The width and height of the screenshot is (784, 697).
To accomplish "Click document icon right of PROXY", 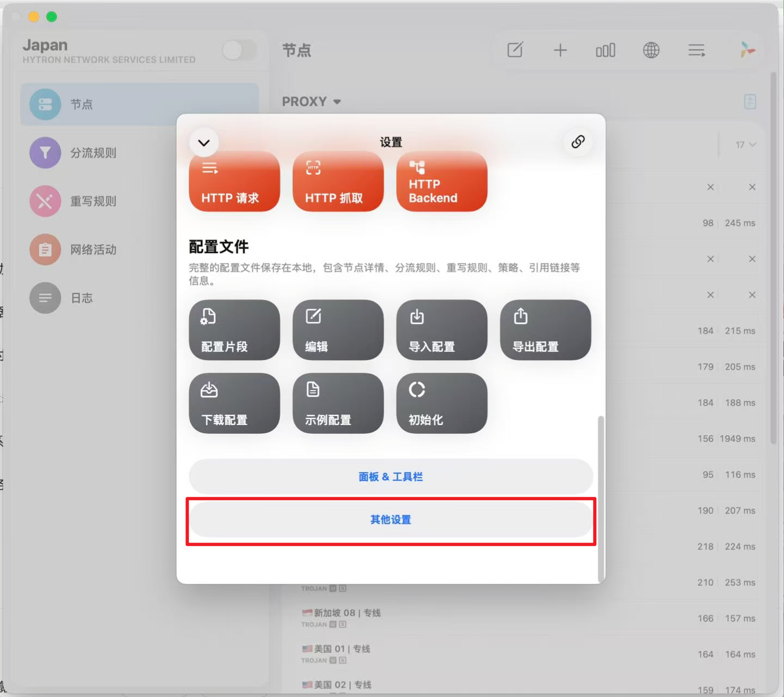I will (750, 101).
